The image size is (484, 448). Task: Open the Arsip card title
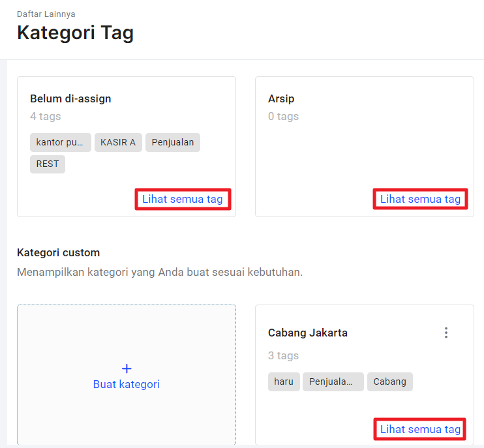pos(281,98)
